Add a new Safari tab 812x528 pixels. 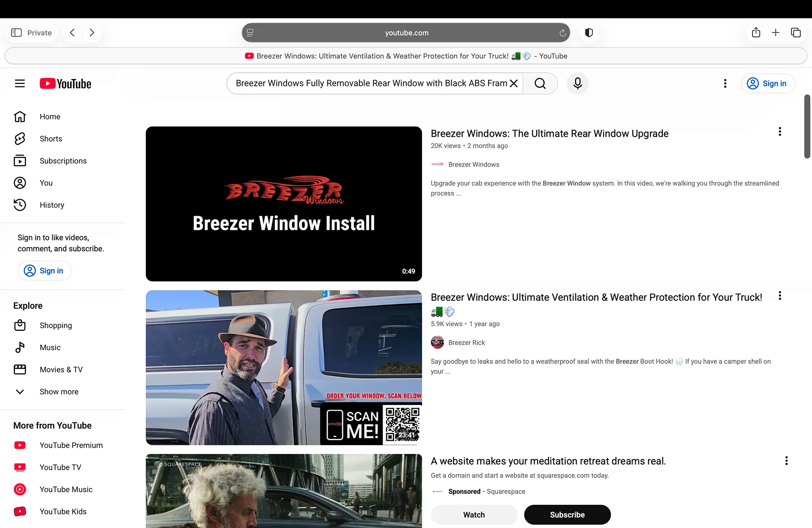point(776,32)
